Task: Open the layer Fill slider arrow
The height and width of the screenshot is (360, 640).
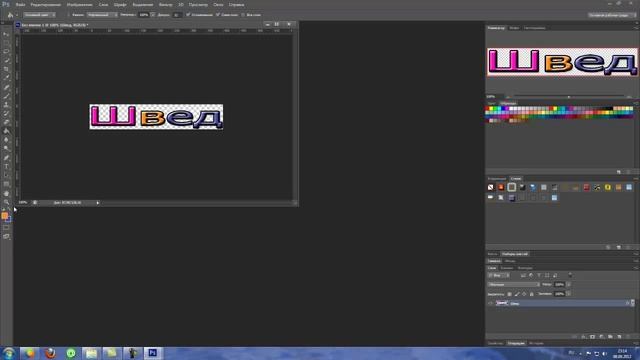Action: [x=569, y=294]
